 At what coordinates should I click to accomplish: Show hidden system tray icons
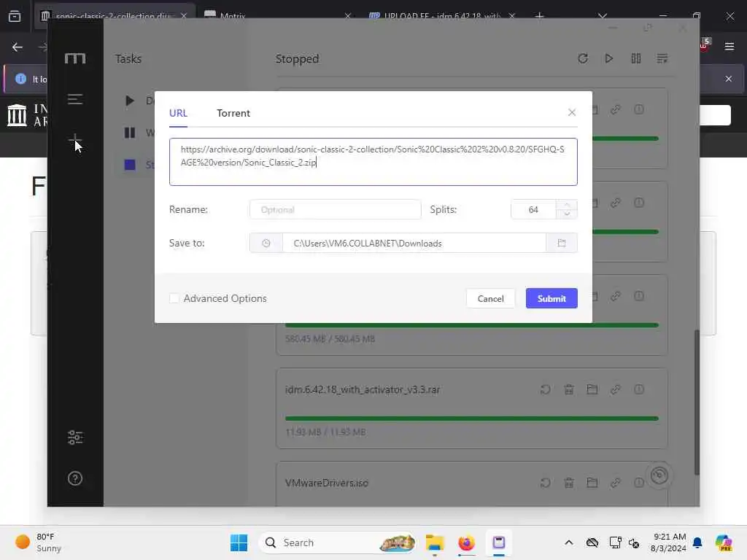(x=568, y=542)
